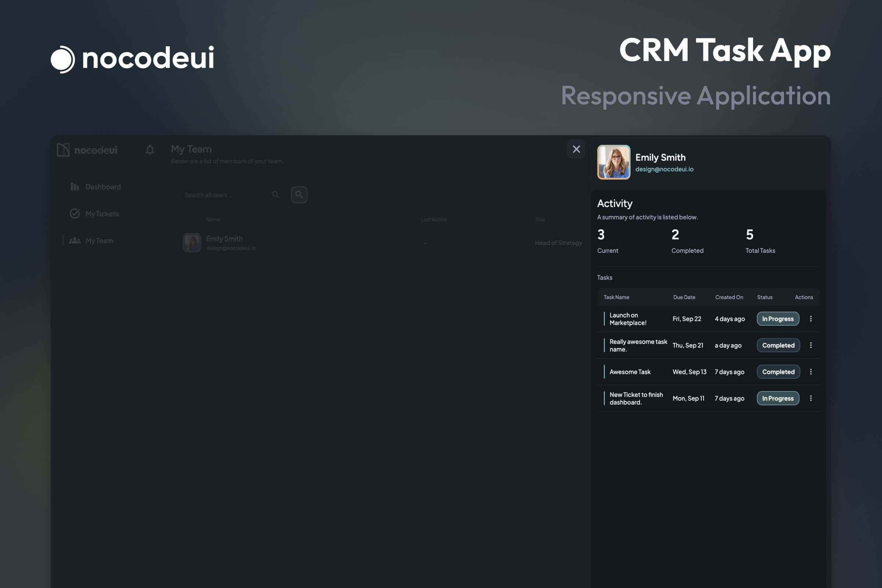Click the design@nocodeui.io email link in panel
The image size is (882, 588).
(x=664, y=169)
